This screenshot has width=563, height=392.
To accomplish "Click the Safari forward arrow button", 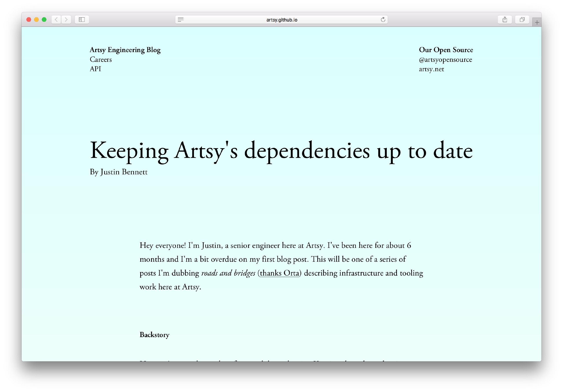I will coord(66,20).
